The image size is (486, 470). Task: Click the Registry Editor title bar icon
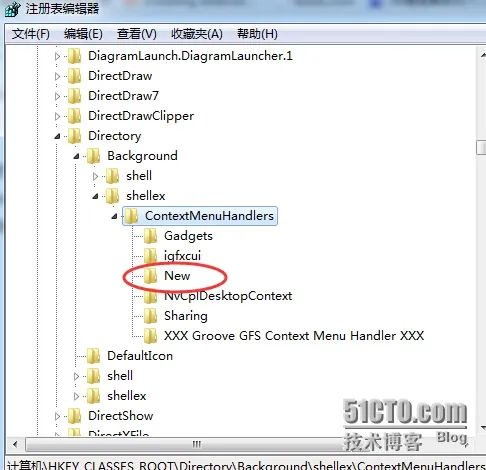click(13, 9)
